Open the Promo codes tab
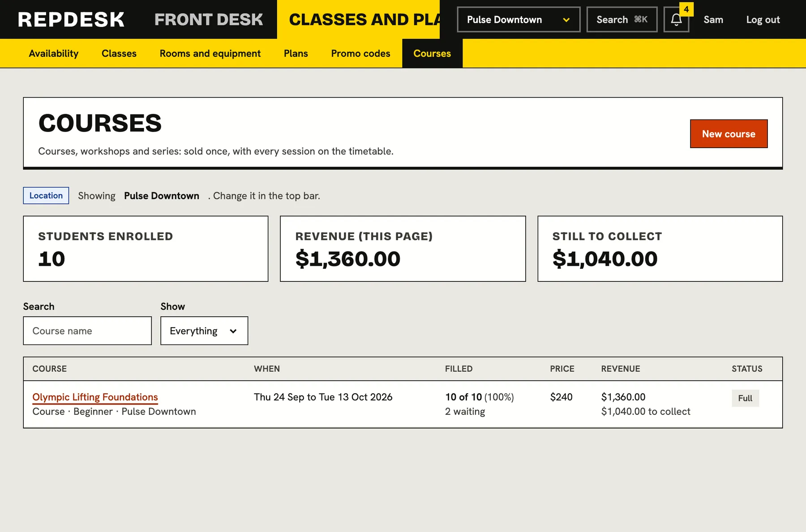The image size is (806, 532). pos(360,53)
